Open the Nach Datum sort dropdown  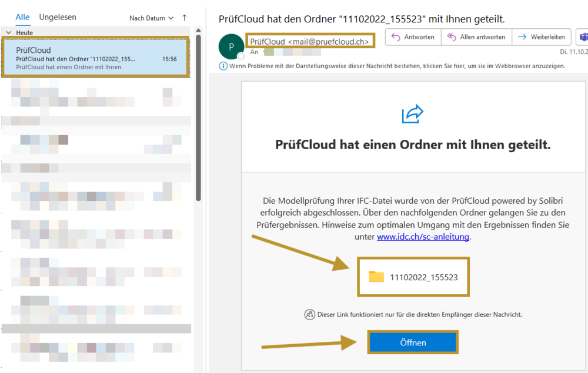(151, 18)
